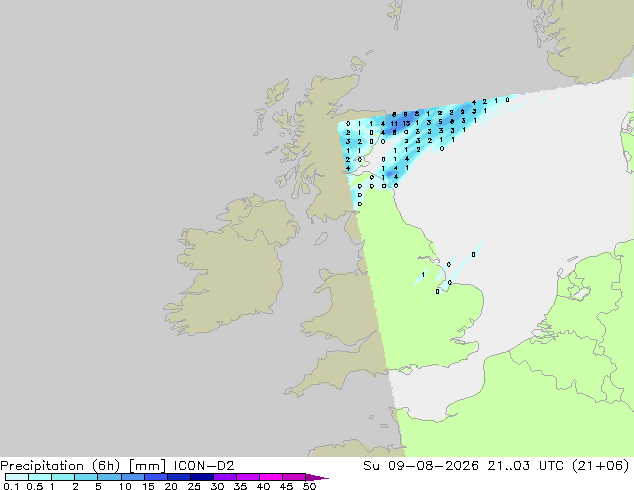Image resolution: width=634 pixels, height=490 pixels.
Task: Click the legend label '0.1'
Action: tap(11, 486)
